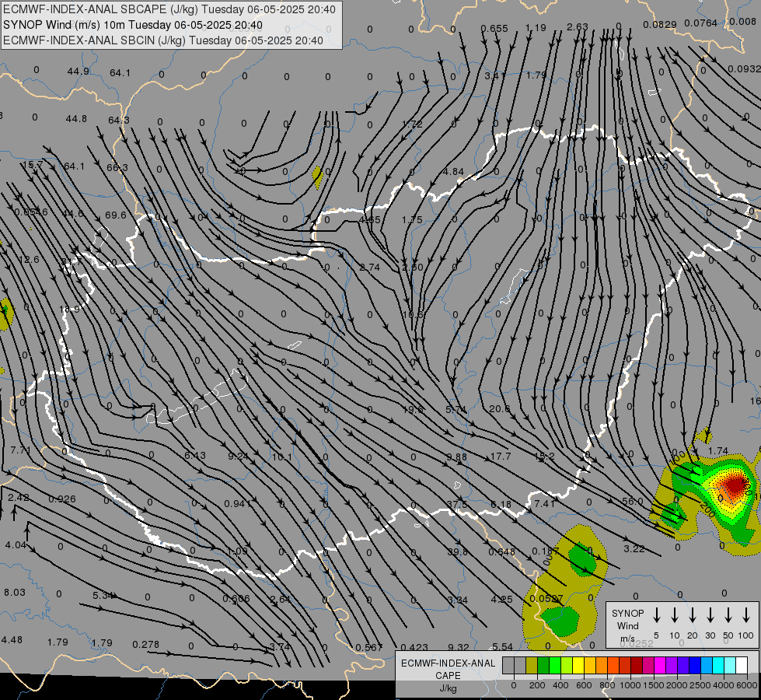This screenshot has width=761, height=700.
Task: Click the wind arrow above the 5 label
Action: [x=657, y=615]
